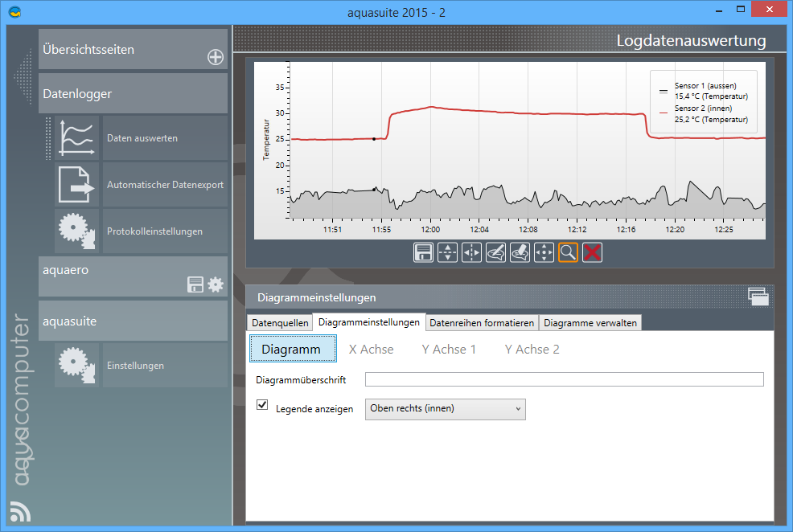
Task: Open Automatischer Datenexport in sidebar
Action: tap(165, 185)
